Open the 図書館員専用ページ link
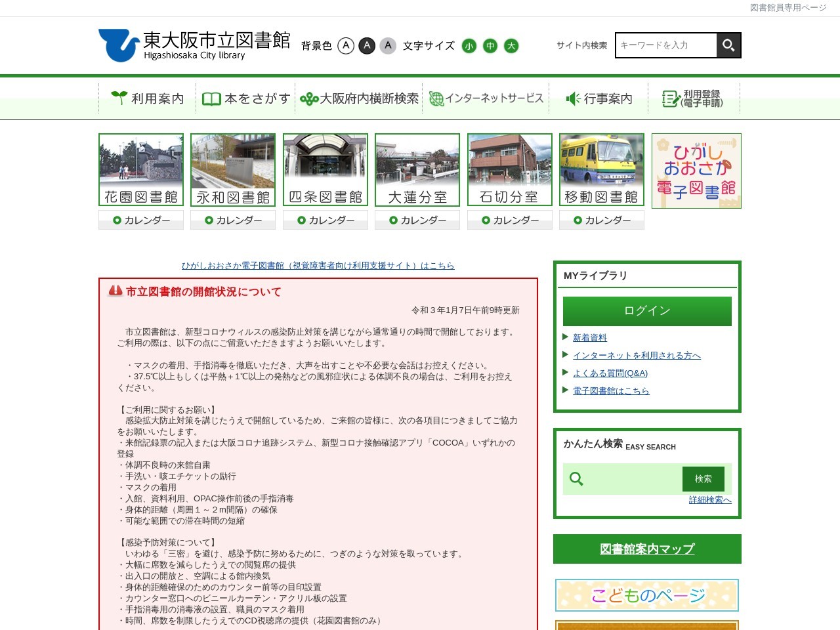Image resolution: width=840 pixels, height=630 pixels. [788, 8]
